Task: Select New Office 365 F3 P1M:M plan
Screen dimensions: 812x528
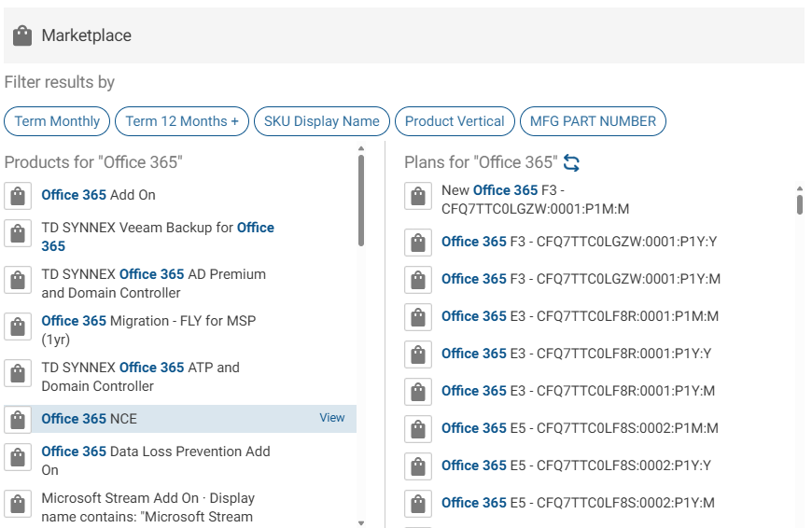Action: (536, 200)
